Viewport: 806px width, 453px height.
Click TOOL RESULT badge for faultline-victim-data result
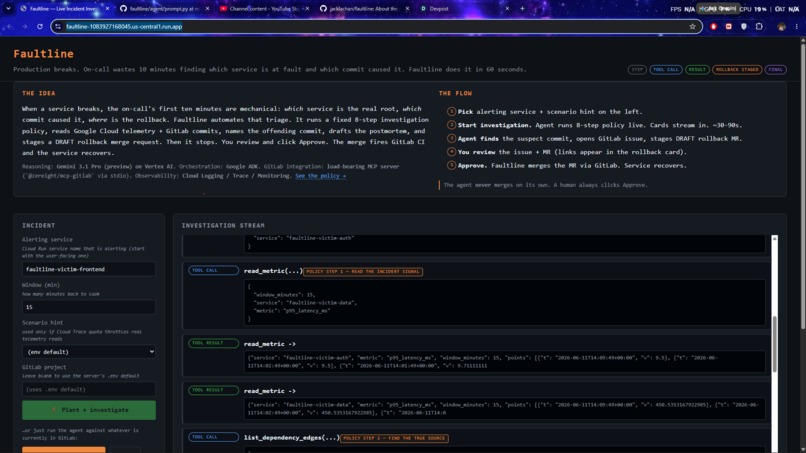click(213, 390)
